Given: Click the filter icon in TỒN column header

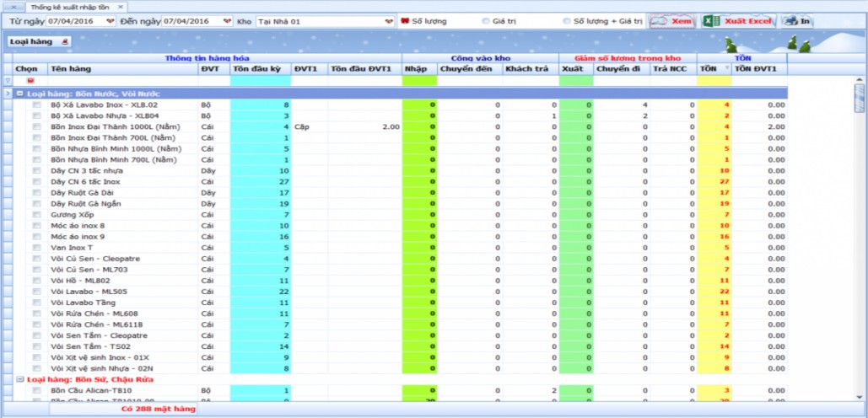Looking at the screenshot, I should (x=727, y=69).
